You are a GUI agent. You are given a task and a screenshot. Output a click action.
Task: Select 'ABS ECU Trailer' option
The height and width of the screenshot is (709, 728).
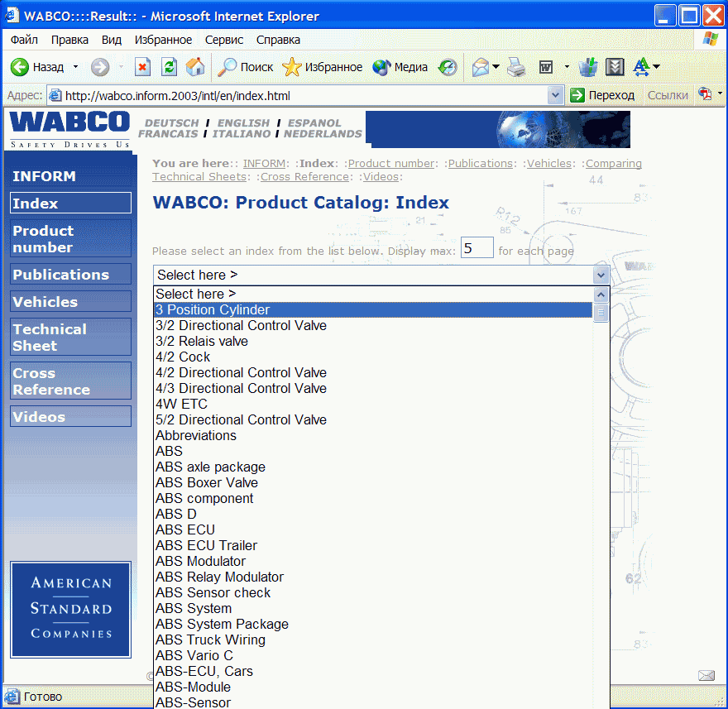click(372, 545)
